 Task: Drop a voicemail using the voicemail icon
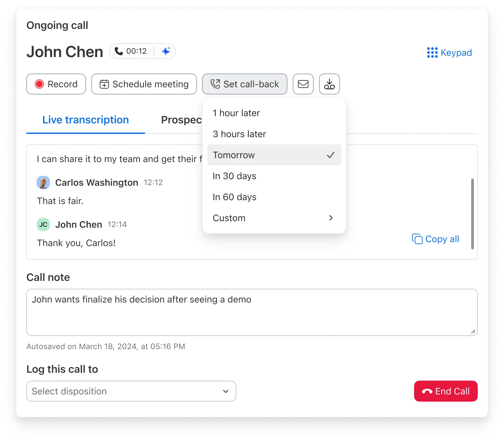tap(329, 84)
